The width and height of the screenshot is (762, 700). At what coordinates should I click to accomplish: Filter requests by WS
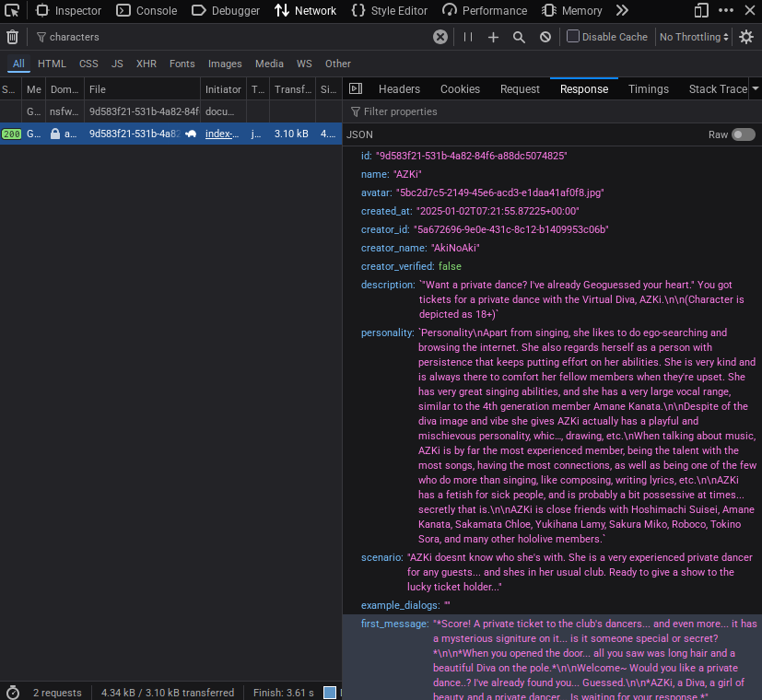click(x=304, y=64)
